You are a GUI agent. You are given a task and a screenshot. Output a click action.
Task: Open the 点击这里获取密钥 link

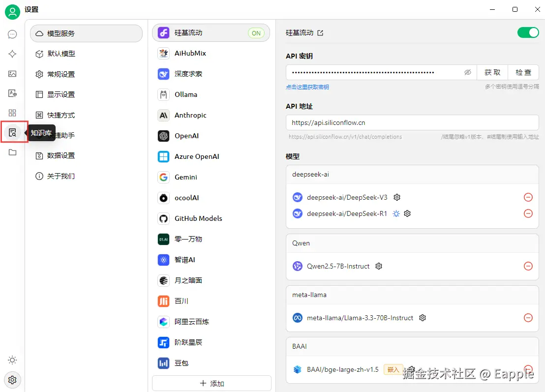point(307,87)
